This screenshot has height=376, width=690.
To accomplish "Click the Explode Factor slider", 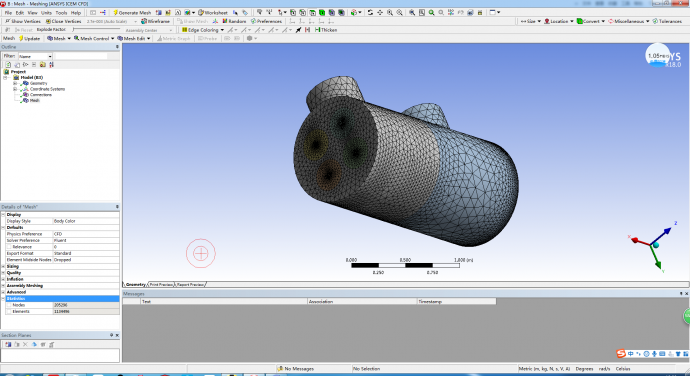I will coord(96,29).
